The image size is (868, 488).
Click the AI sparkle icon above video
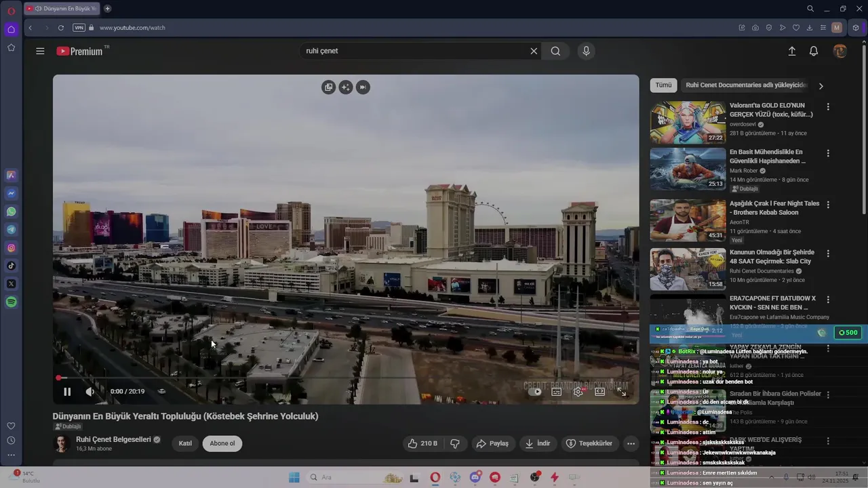click(x=346, y=87)
